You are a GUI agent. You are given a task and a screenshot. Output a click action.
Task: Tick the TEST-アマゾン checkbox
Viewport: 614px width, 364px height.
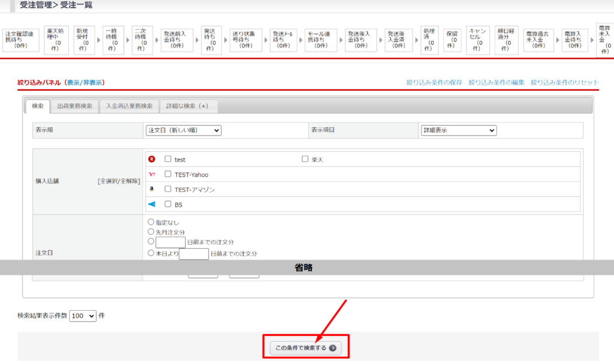168,189
